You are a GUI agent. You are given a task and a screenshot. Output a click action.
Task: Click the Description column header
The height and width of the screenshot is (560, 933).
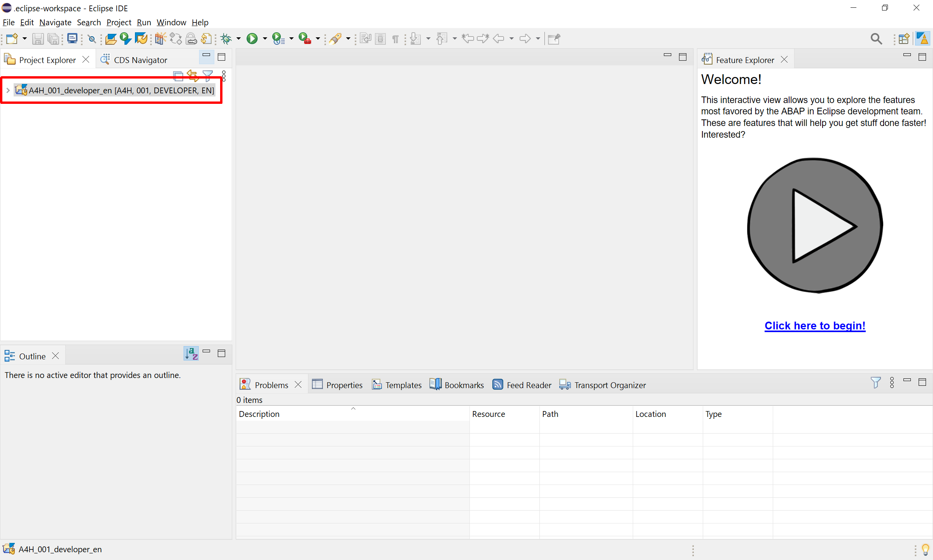coord(259,414)
